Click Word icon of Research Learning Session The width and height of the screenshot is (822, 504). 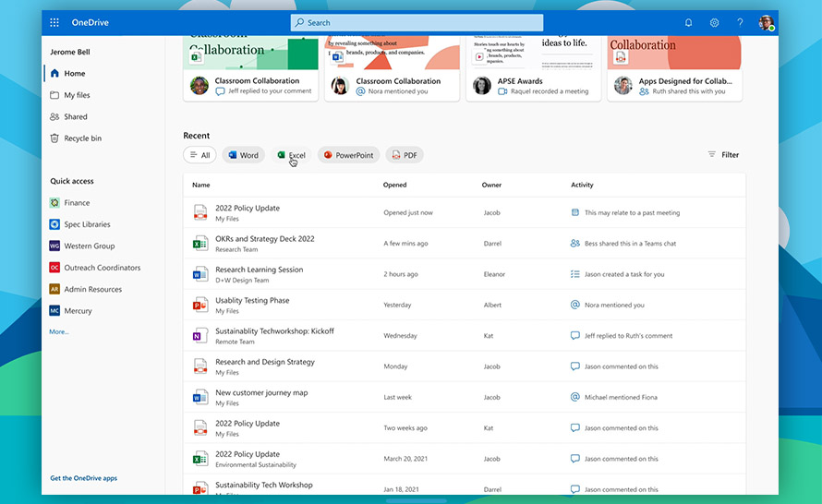[x=200, y=274]
